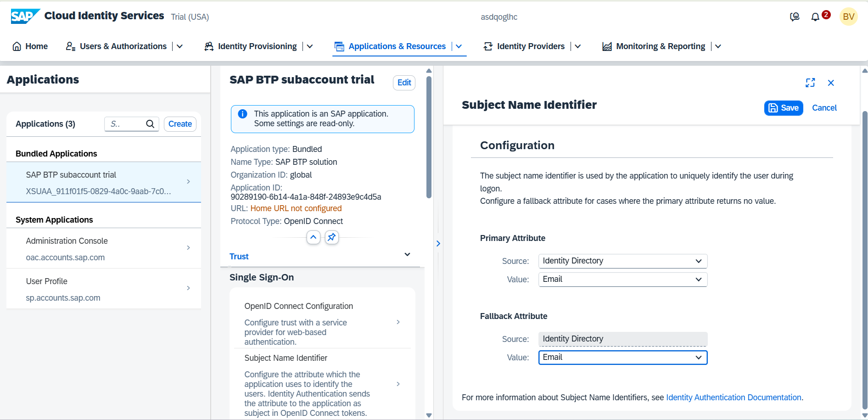Screen dimensions: 868x420
Task: Open the notifications bell
Action: coord(815,17)
